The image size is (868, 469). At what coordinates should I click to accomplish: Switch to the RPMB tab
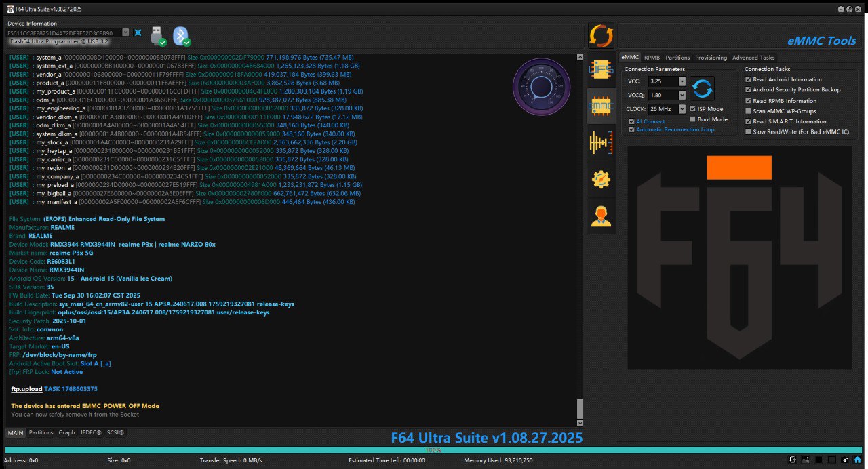tap(652, 58)
